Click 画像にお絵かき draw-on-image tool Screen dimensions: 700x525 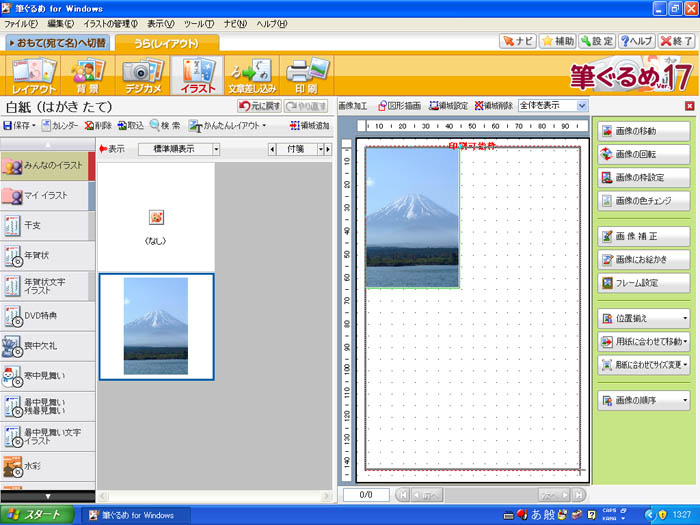(644, 260)
